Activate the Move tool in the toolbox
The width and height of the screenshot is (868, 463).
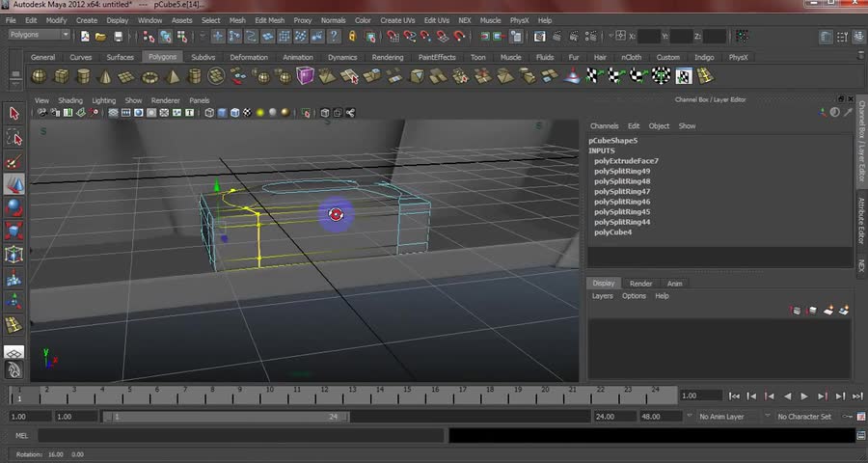[14, 184]
